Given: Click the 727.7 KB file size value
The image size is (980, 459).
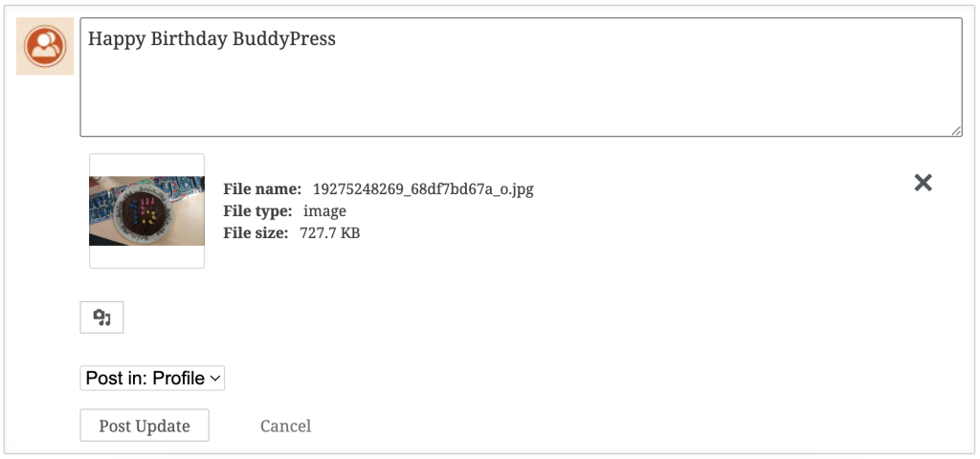Looking at the screenshot, I should click(330, 233).
